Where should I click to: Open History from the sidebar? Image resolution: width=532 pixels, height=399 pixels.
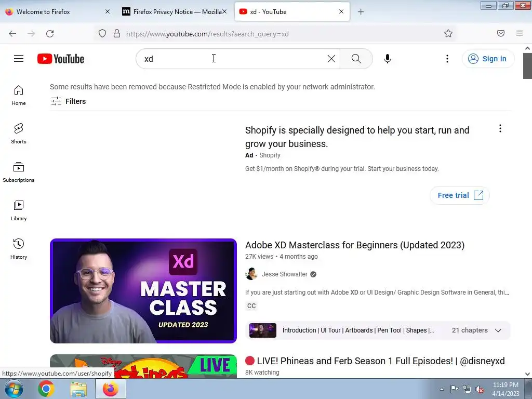(x=19, y=249)
